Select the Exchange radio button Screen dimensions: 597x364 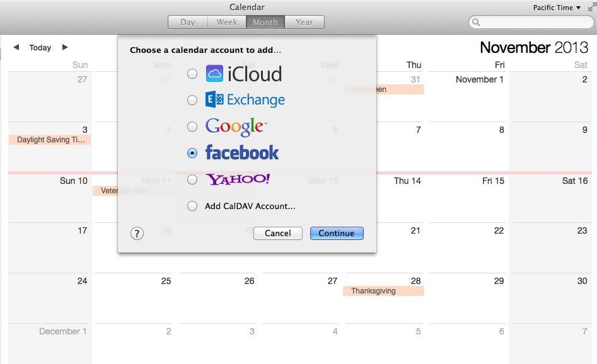[192, 100]
